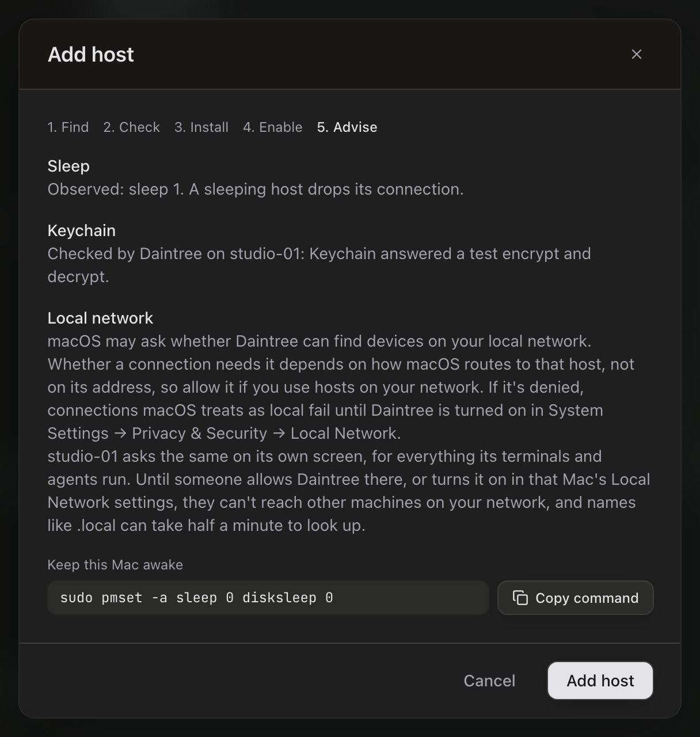Go to step 4. Enable
The image size is (700, 737).
(272, 127)
